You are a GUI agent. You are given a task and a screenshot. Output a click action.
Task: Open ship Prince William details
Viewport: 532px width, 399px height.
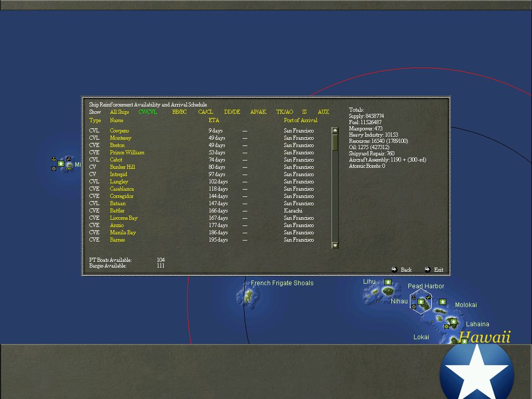[x=127, y=153]
